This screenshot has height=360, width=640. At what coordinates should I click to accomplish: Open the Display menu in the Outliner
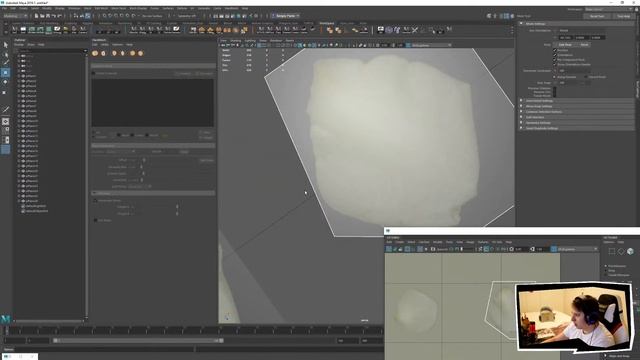click(19, 44)
